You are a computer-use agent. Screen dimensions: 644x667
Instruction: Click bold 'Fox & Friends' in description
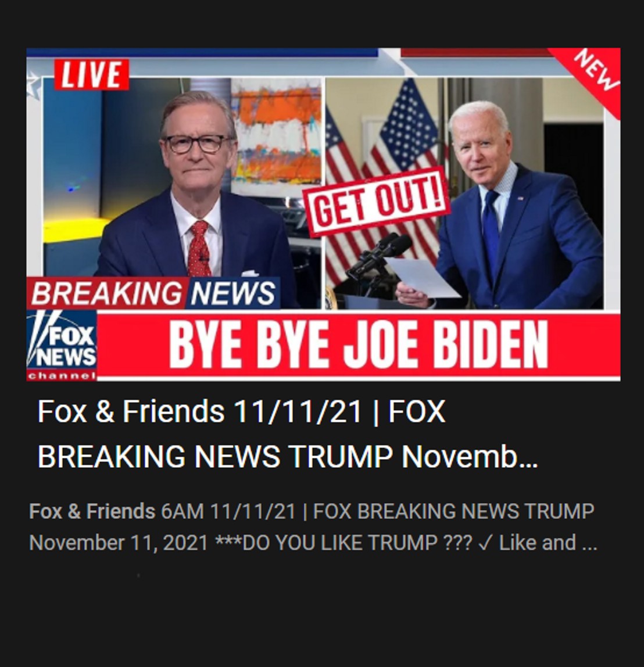coord(92,511)
